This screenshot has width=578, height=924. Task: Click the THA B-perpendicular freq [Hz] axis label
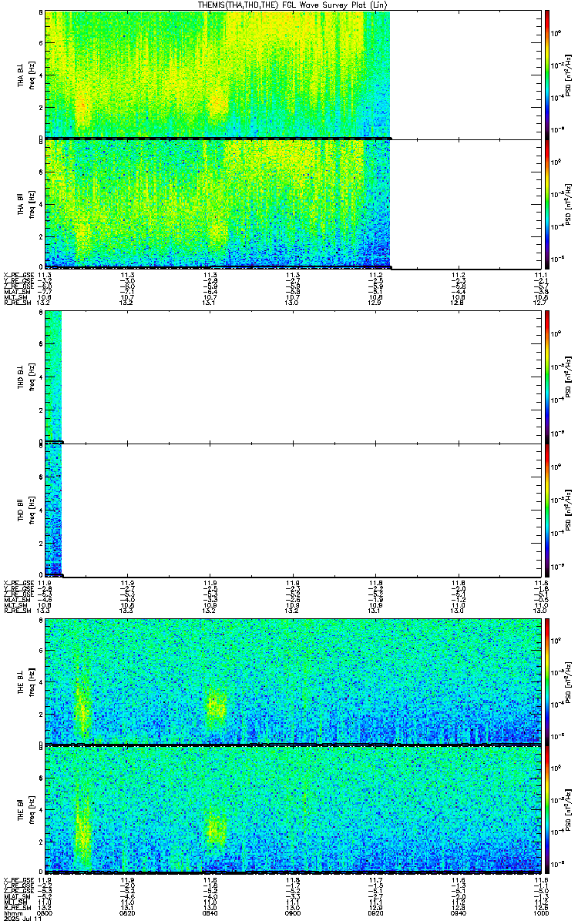(32, 74)
